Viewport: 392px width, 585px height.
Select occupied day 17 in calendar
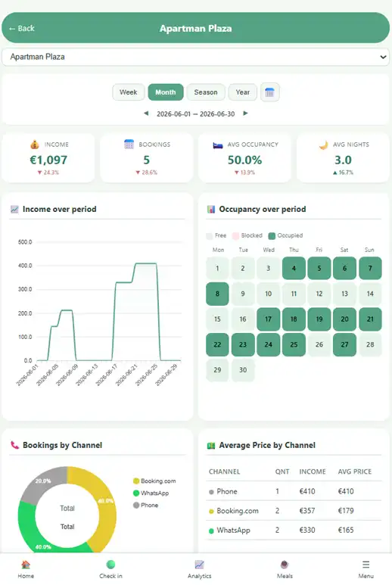pos(268,319)
